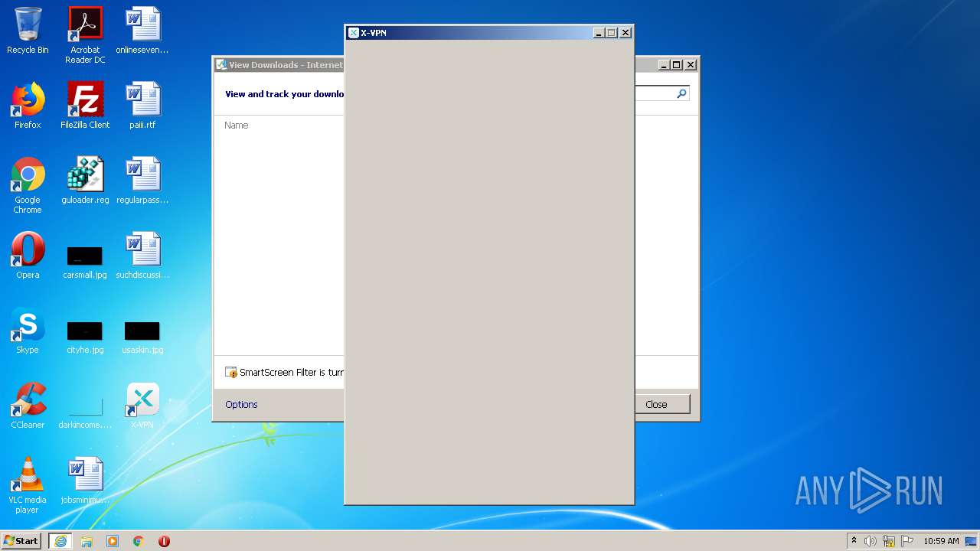Open Windows Media Player taskbar icon
Image resolution: width=980 pixels, height=551 pixels.
point(113,541)
